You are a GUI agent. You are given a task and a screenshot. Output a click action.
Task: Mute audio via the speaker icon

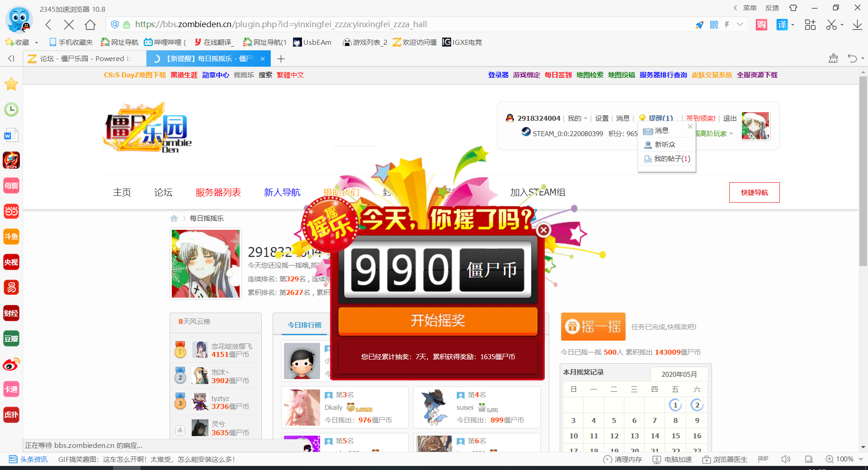pos(786,459)
